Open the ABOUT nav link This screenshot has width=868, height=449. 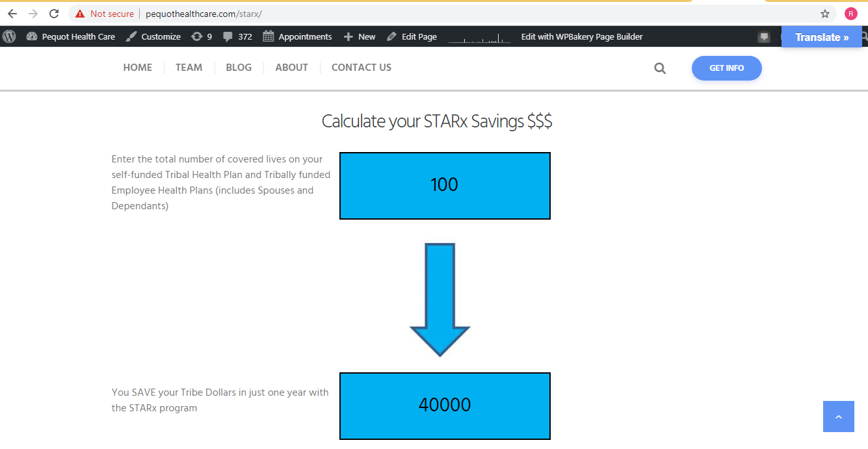291,68
